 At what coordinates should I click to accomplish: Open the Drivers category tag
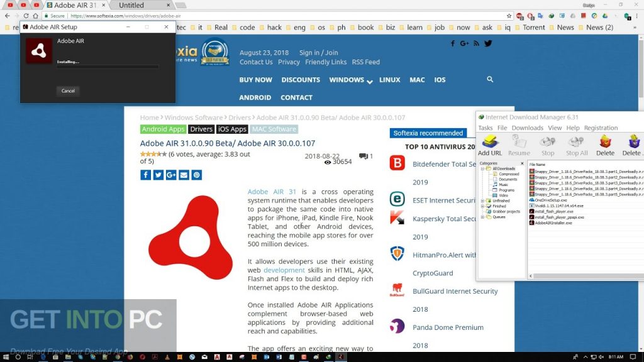[x=201, y=129]
